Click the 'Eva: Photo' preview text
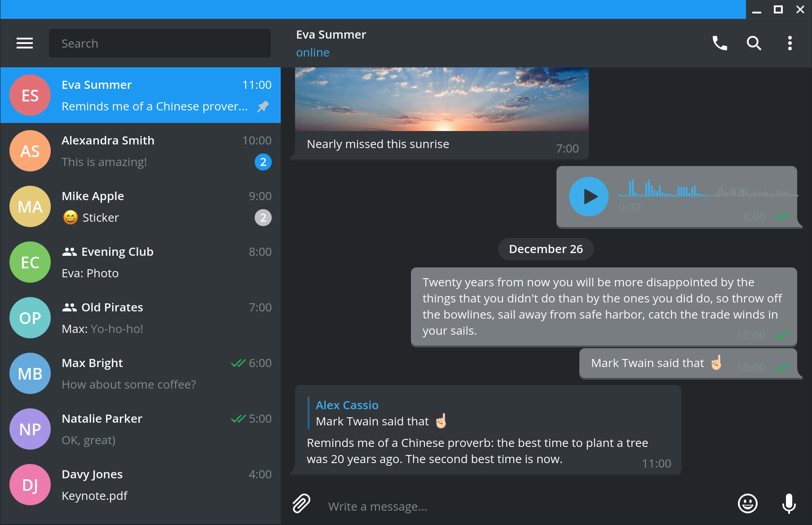 [90, 273]
